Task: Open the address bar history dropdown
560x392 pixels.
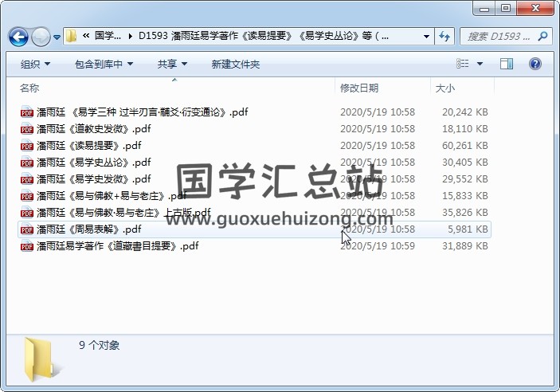Action: pyautogui.click(x=426, y=36)
